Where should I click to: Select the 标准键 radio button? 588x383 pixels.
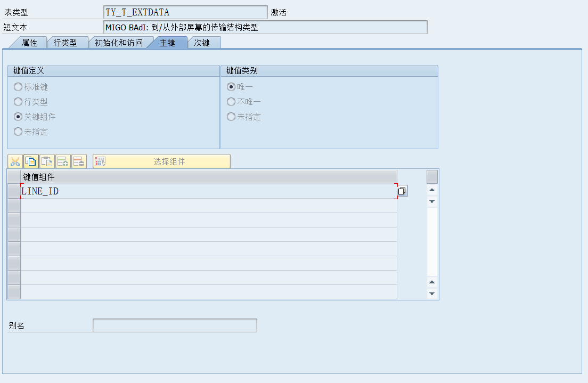tap(18, 87)
